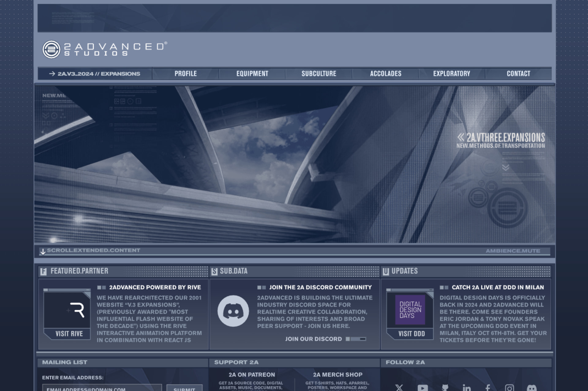
Task: Open the GitHub social icon
Action: coord(445,388)
